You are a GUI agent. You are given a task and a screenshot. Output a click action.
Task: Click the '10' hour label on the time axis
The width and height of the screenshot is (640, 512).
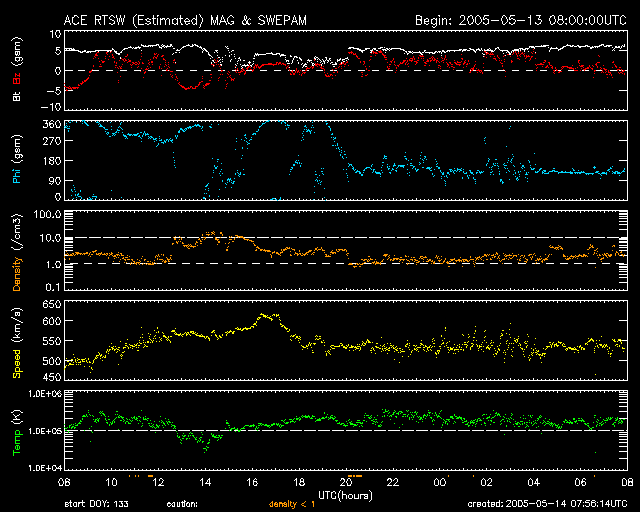111,482
